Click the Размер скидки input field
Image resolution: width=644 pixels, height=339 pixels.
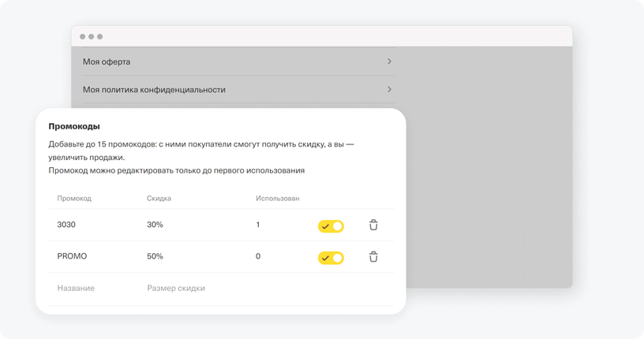176,288
